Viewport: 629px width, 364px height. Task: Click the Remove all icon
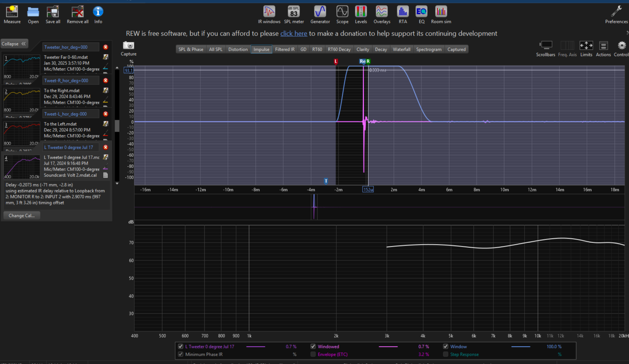[77, 14]
